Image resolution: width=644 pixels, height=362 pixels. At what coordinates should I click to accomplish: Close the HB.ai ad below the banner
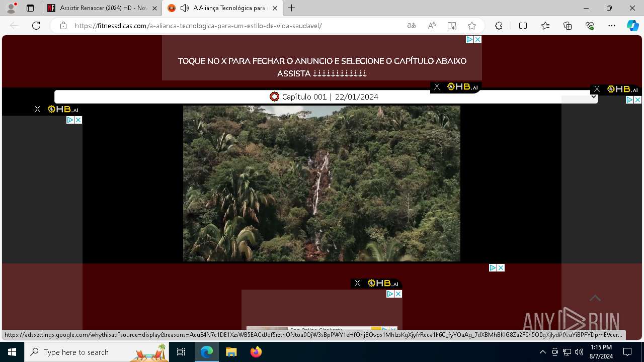437,86
